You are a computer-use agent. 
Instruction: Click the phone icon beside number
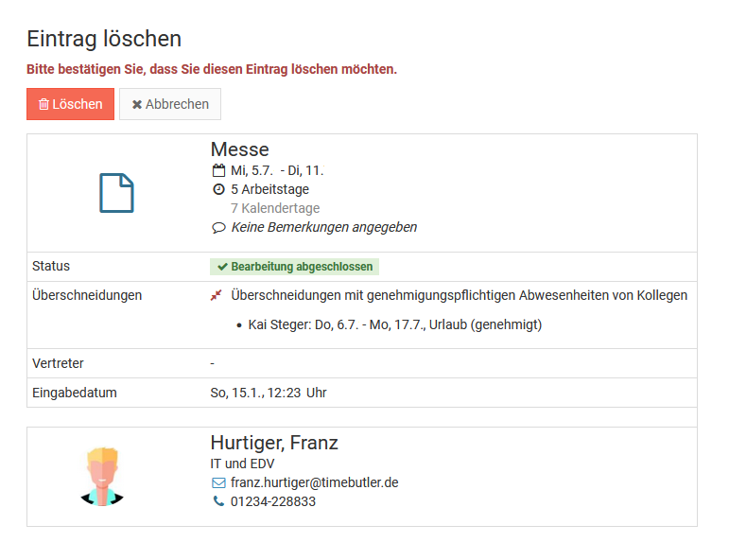coord(218,501)
